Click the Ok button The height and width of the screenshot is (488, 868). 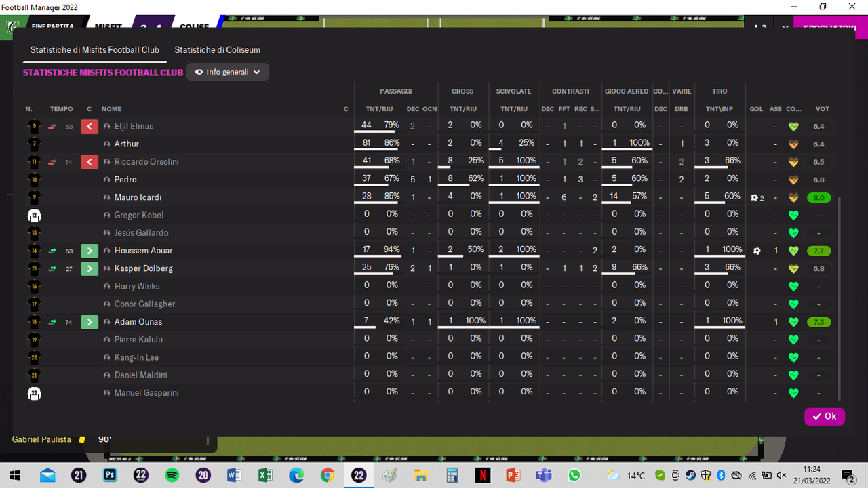pyautogui.click(x=825, y=416)
